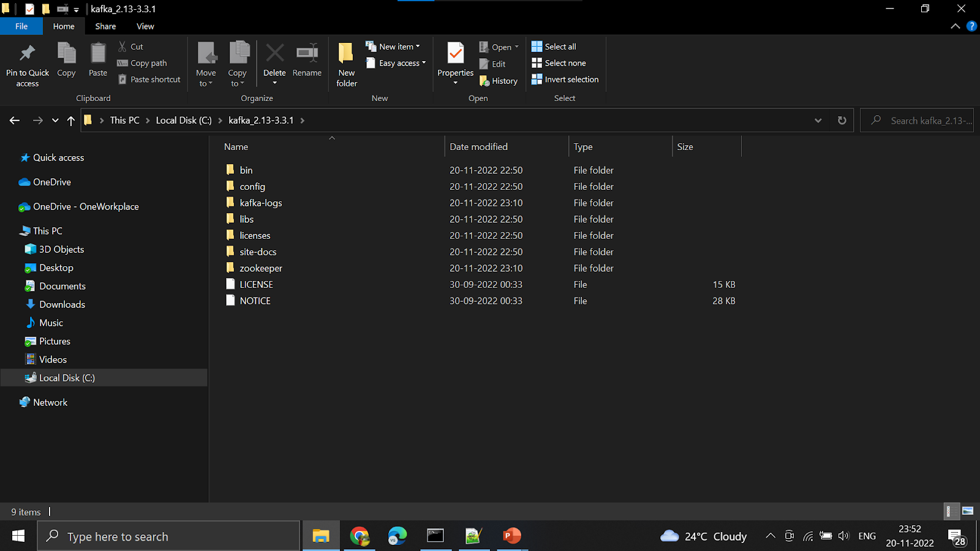
Task: Click the Windows taskbar search box
Action: point(168,536)
